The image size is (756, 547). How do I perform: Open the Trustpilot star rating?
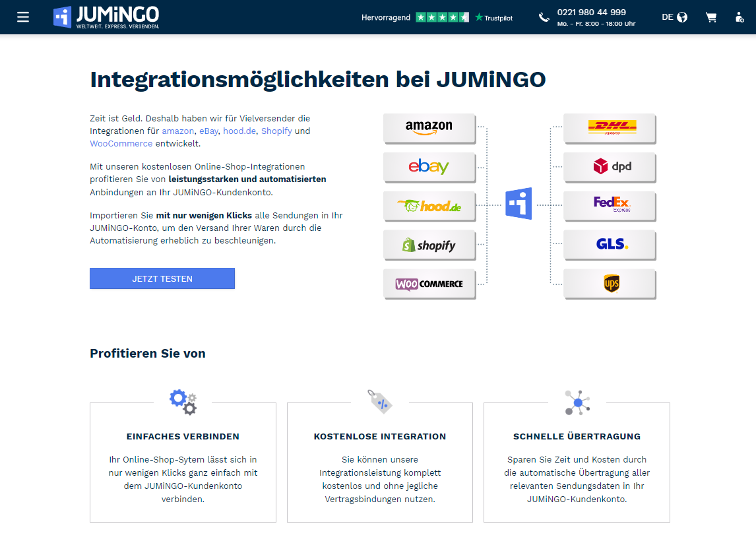tap(442, 17)
